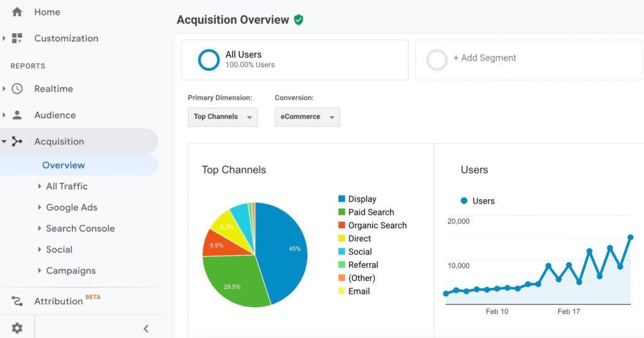The image size is (644, 338).
Task: Select Overview under Acquisition
Action: click(x=64, y=165)
